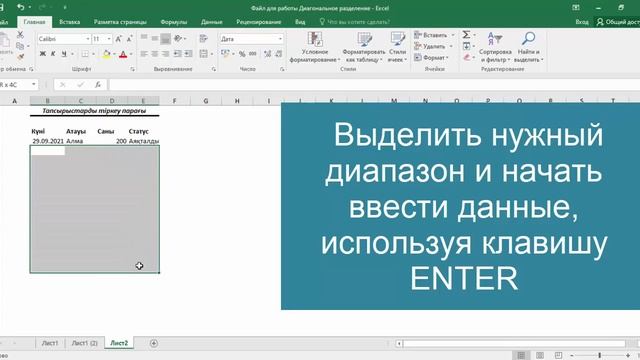Screen dimensions: 640x360
Task: Click the Decrease Indent icon
Action: click(178, 54)
